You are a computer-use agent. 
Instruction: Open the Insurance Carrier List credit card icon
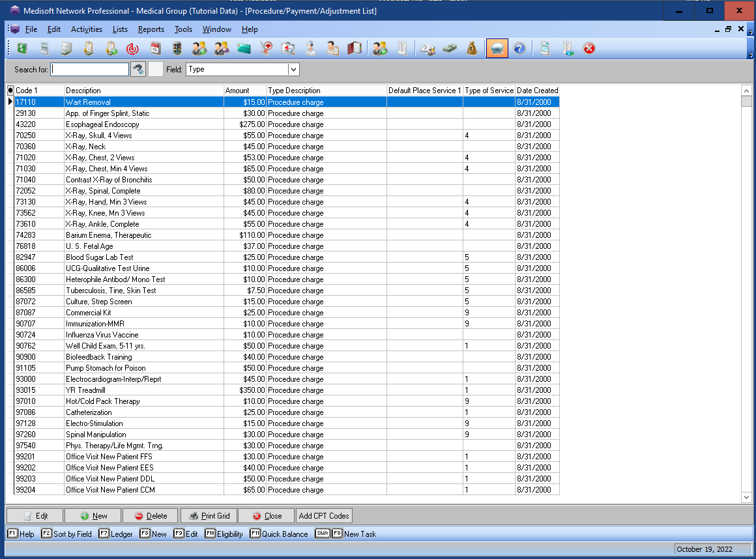[x=242, y=48]
